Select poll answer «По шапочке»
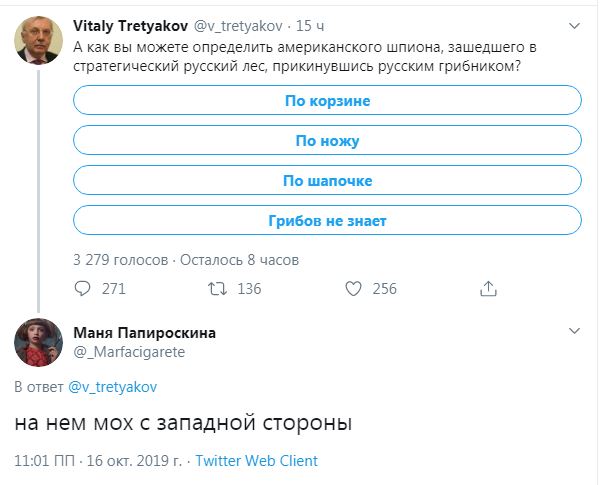Screen dimensions: 607x485 [x=327, y=181]
